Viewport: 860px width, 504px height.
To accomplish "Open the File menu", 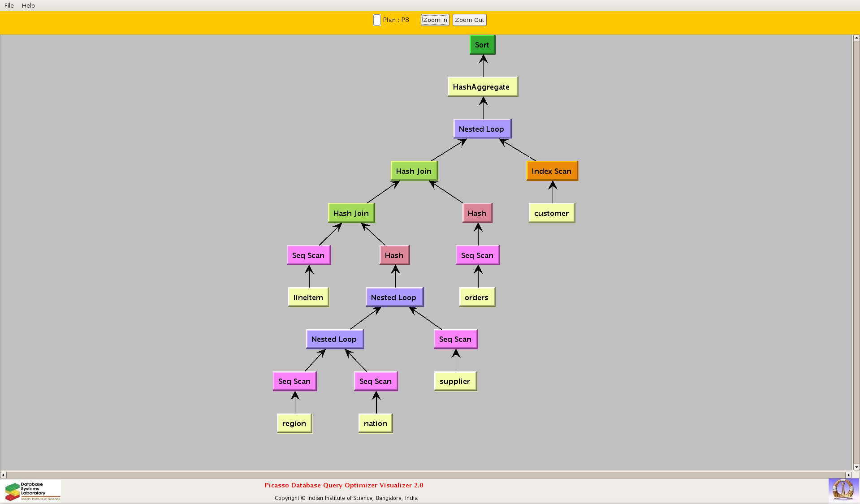I will [9, 5].
